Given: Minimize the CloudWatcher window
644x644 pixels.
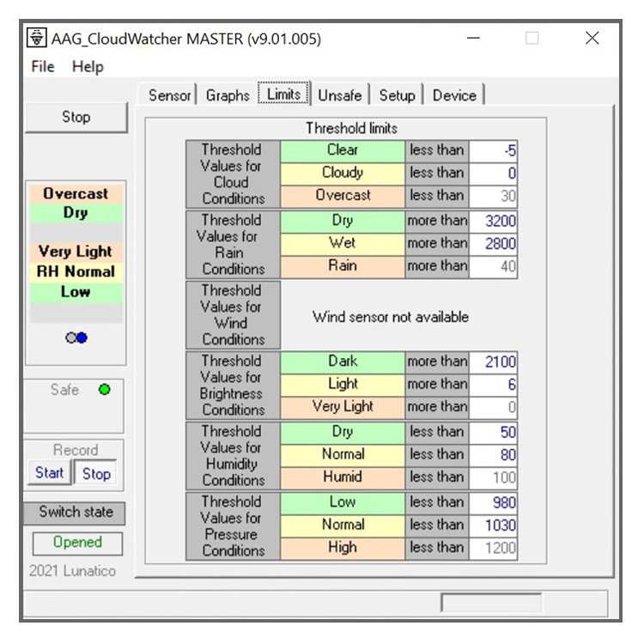Looking at the screenshot, I should 473,38.
